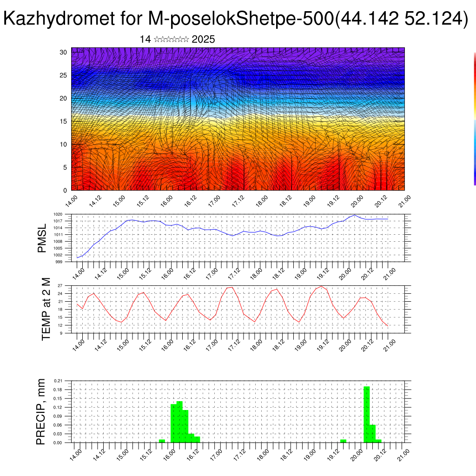The height and width of the screenshot is (476, 476).
Task: Click the 0.00 value on the precipitation axis
Action: coord(58,443)
